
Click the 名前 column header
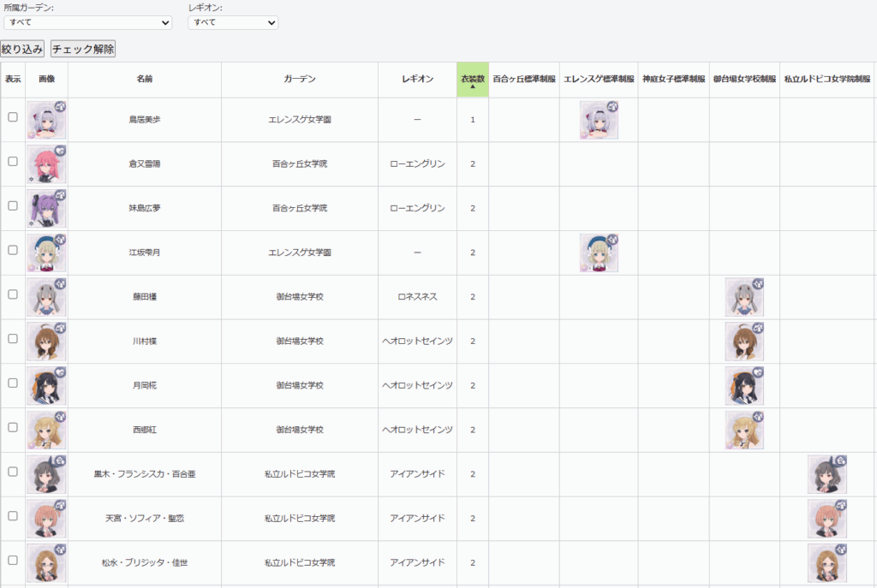point(144,80)
